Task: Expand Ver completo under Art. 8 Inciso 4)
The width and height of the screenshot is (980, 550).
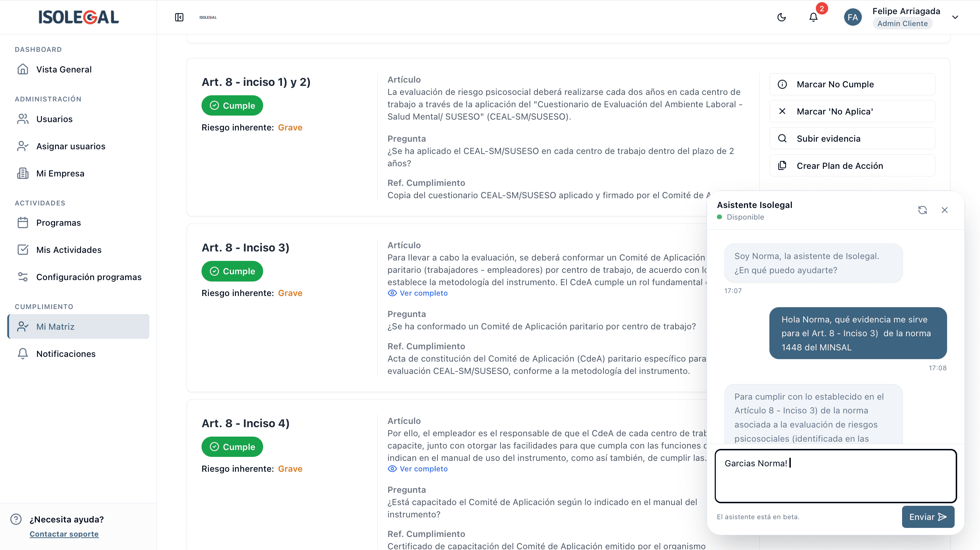Action: coord(418,468)
